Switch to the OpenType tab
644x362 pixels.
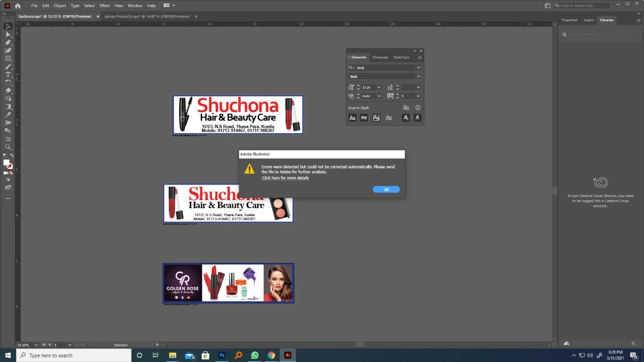[401, 57]
